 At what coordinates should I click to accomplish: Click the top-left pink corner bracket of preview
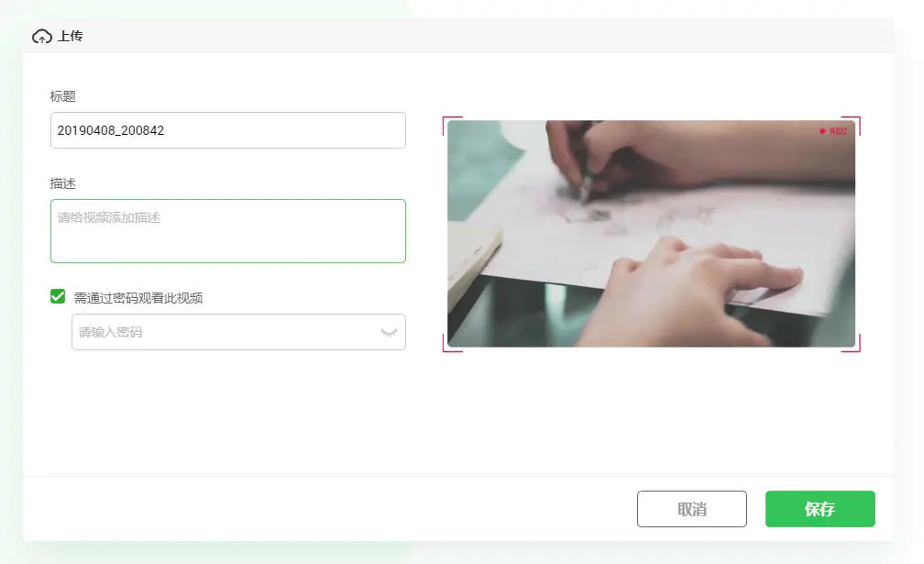(452, 126)
